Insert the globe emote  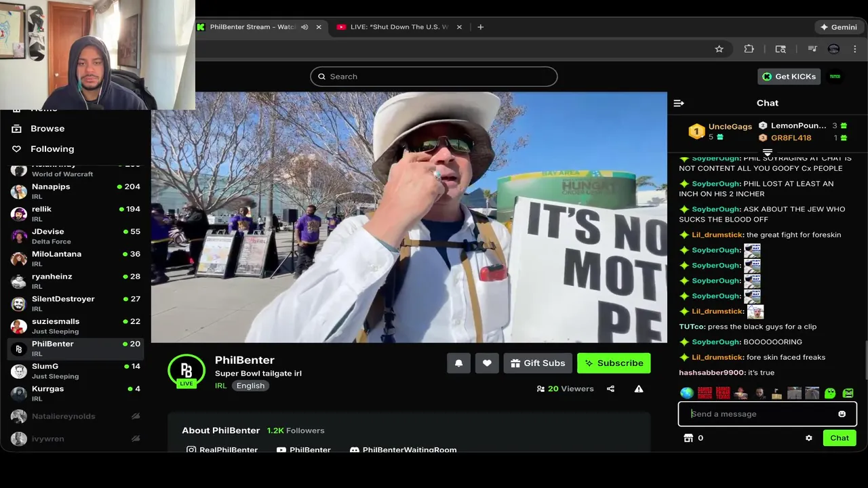click(687, 393)
